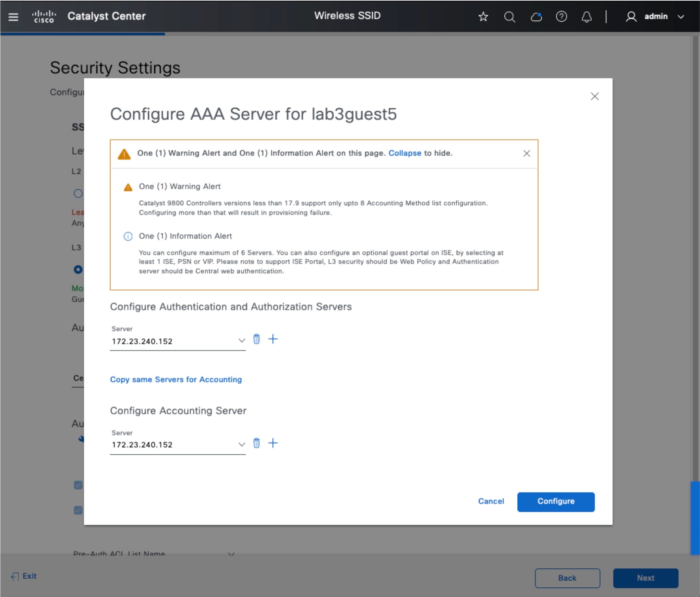Click the favorites star icon
The height and width of the screenshot is (597, 700).
pyautogui.click(x=483, y=16)
